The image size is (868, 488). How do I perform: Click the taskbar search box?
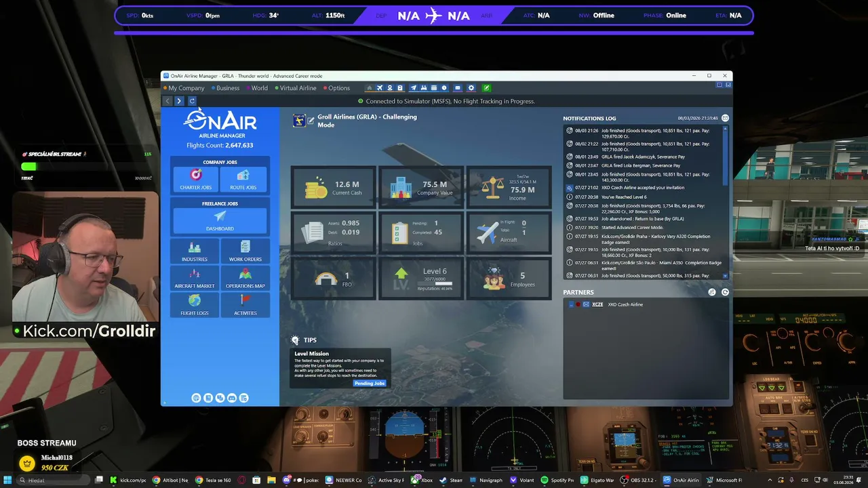click(x=53, y=480)
